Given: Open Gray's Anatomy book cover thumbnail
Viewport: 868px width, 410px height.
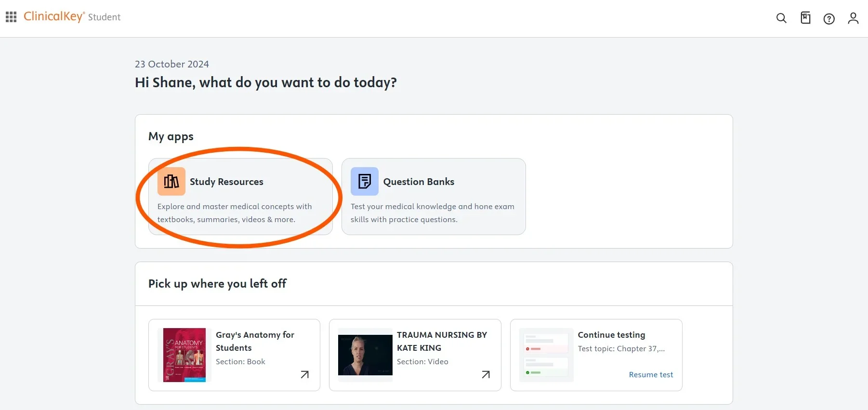Looking at the screenshot, I should pyautogui.click(x=184, y=355).
